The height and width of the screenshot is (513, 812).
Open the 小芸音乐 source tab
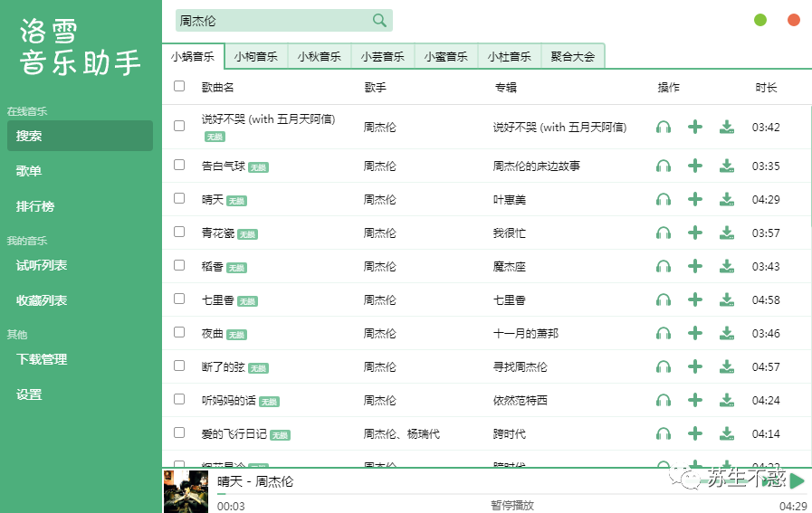click(x=382, y=56)
